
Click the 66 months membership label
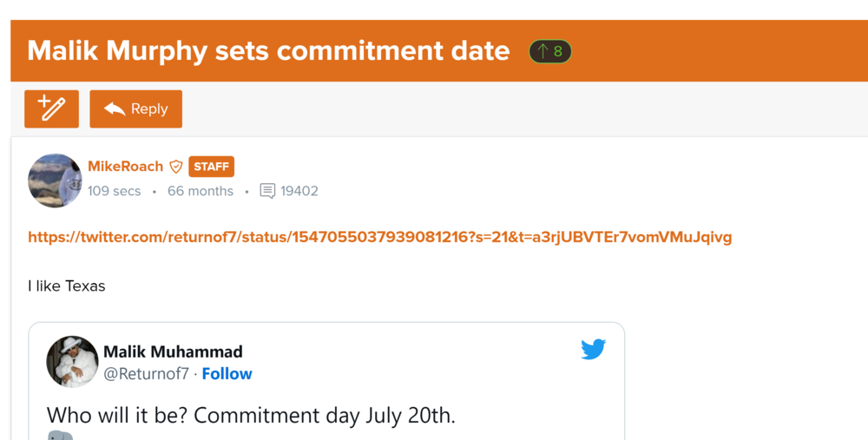pyautogui.click(x=200, y=191)
